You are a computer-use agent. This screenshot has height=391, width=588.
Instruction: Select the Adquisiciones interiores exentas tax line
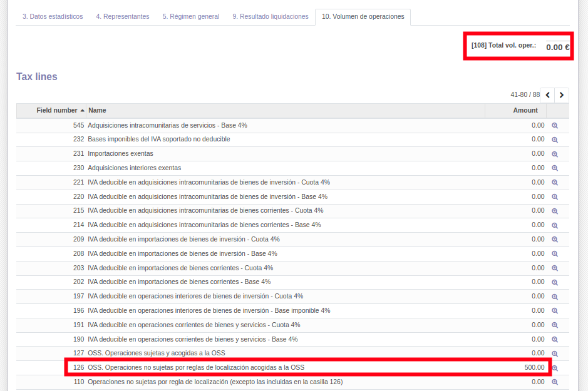pos(133,168)
